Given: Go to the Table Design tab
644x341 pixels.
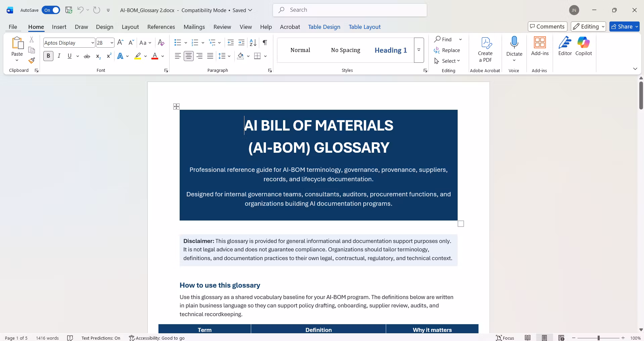Looking at the screenshot, I should (x=324, y=27).
